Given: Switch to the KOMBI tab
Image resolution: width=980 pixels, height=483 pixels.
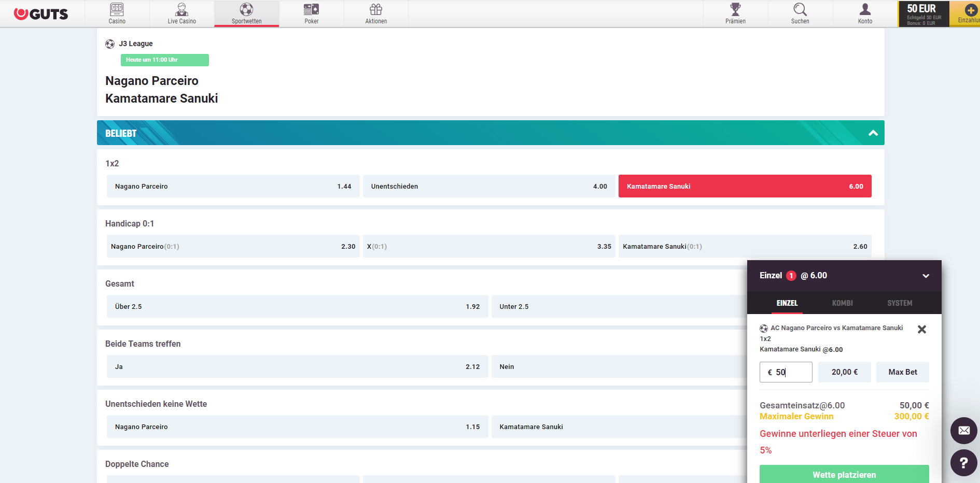Looking at the screenshot, I should click(x=843, y=303).
